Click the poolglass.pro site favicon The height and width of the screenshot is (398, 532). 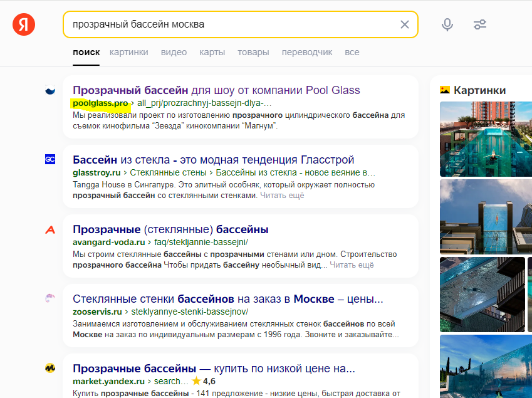click(x=51, y=90)
